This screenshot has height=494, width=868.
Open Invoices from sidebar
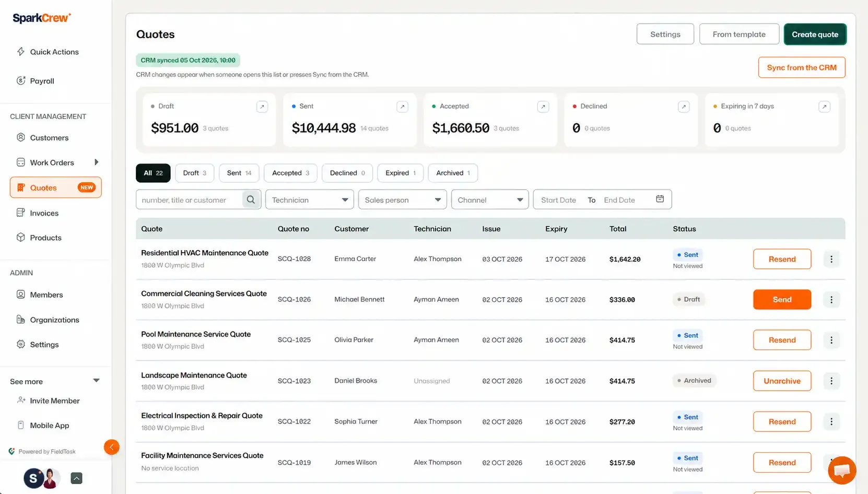(x=38, y=213)
